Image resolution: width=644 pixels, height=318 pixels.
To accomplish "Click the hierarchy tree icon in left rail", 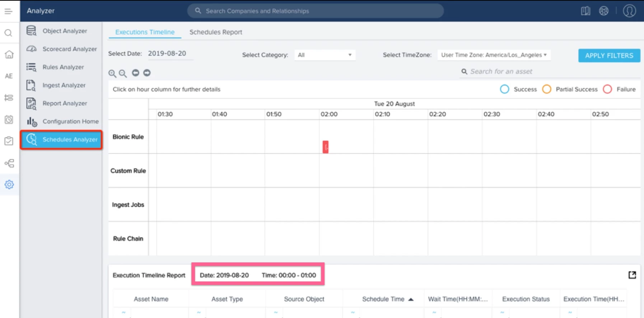I will pos(9,163).
